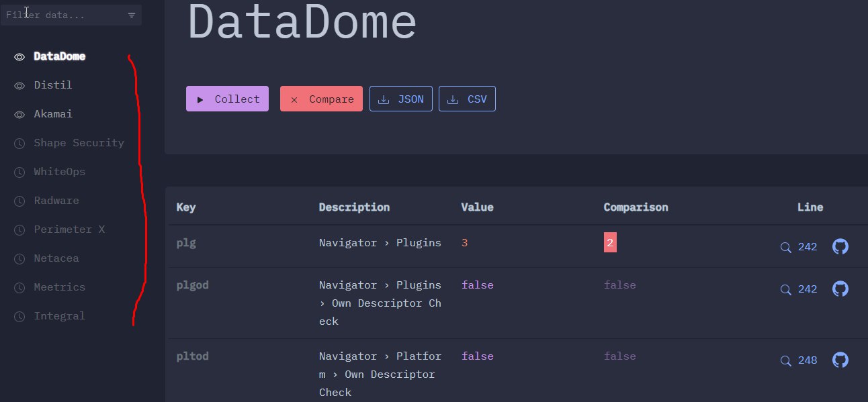
Task: Open GitHub link for plg row
Action: [840, 246]
